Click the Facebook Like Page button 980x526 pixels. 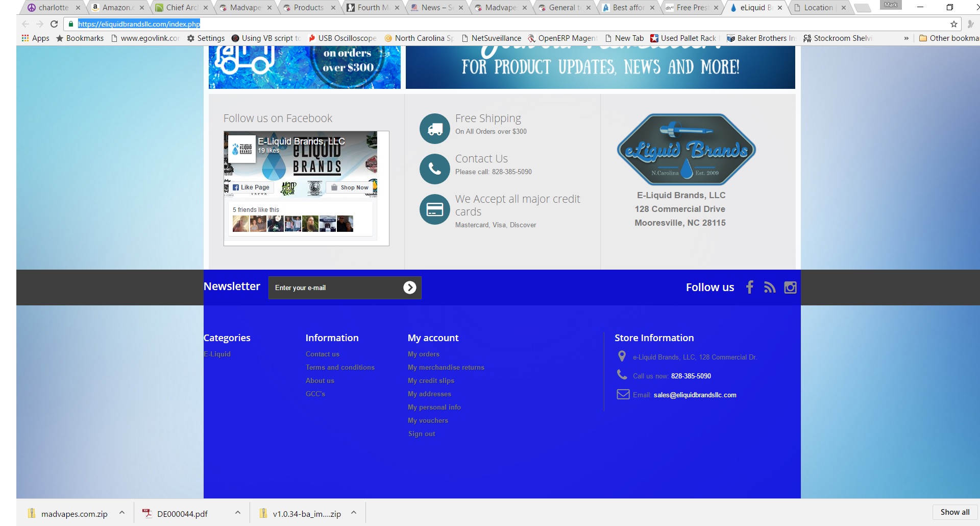[x=251, y=187]
